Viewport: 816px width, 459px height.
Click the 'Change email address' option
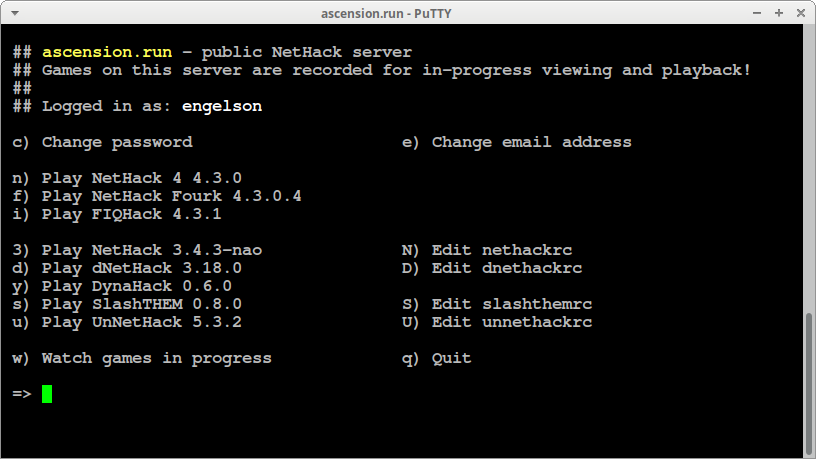tap(531, 142)
